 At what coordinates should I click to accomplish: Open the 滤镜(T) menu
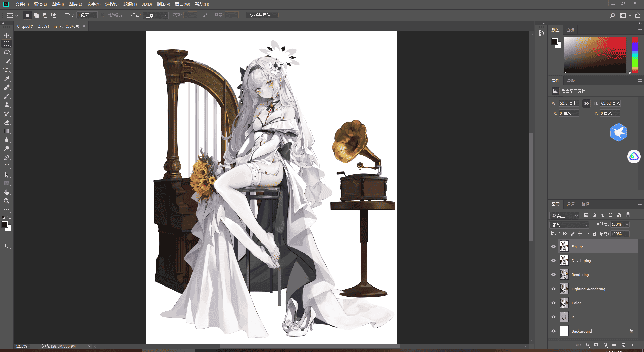coord(130,4)
